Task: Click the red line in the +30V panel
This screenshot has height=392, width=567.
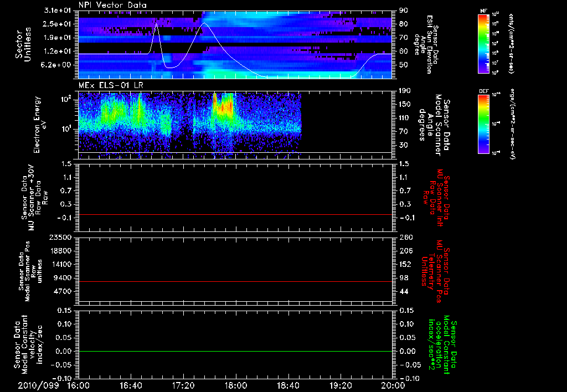Action: click(235, 214)
